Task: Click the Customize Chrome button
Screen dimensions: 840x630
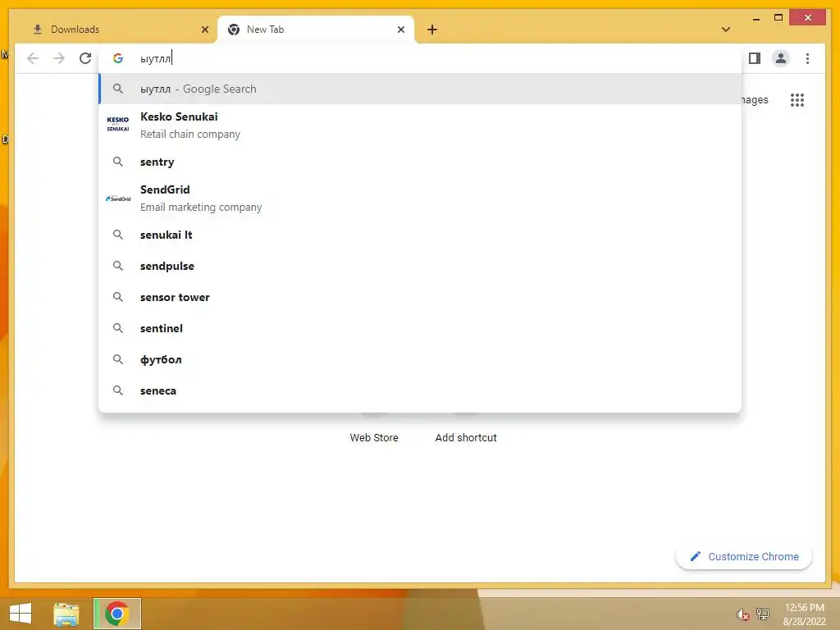Action: tap(743, 557)
